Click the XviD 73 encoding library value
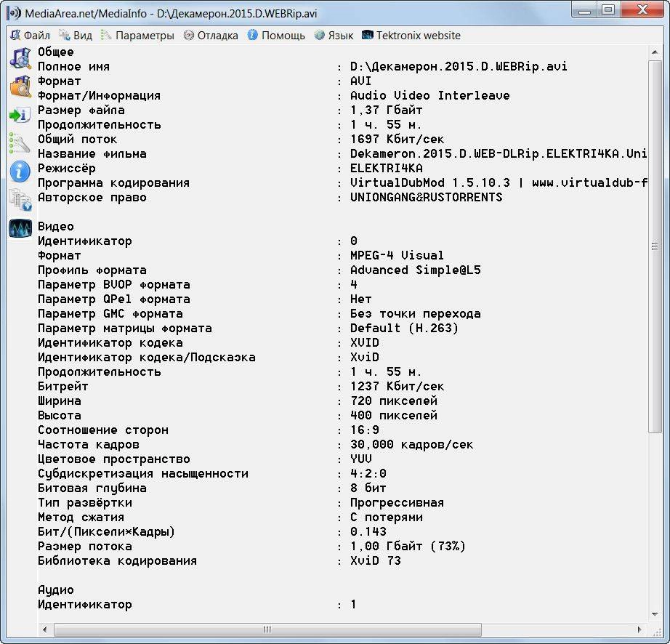670x644 pixels. [376, 560]
